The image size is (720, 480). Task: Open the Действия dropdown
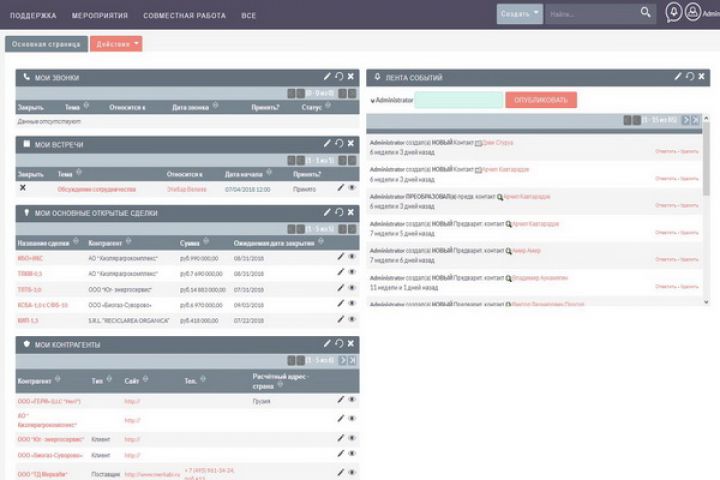(x=116, y=44)
